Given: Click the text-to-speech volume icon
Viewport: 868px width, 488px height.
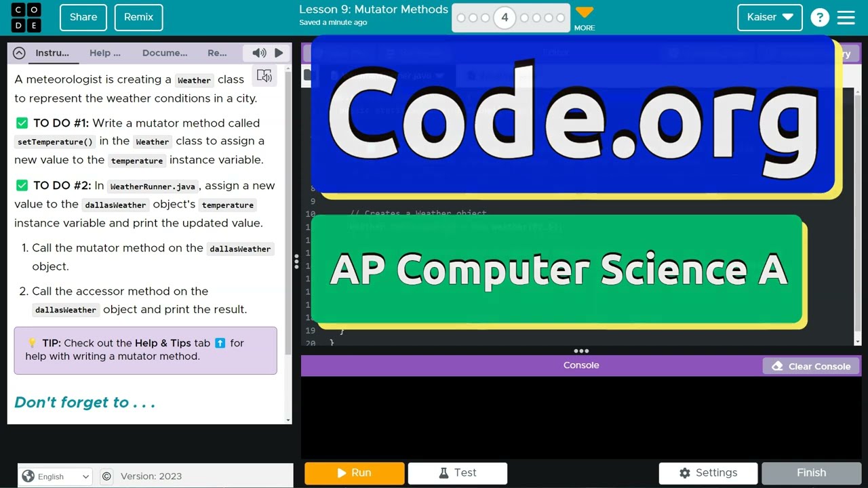Looking at the screenshot, I should pyautogui.click(x=259, y=53).
